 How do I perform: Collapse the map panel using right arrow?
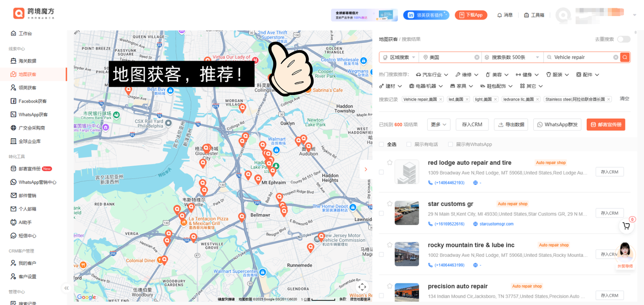click(x=366, y=170)
